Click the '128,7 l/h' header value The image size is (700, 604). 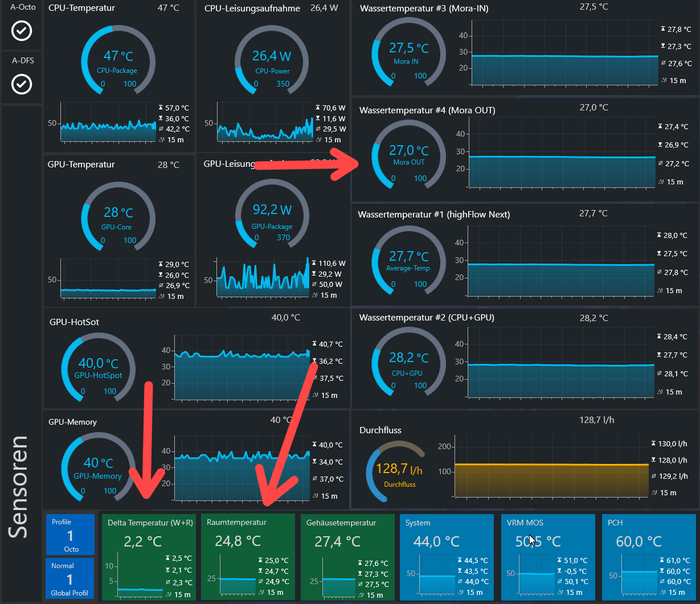pos(597,420)
